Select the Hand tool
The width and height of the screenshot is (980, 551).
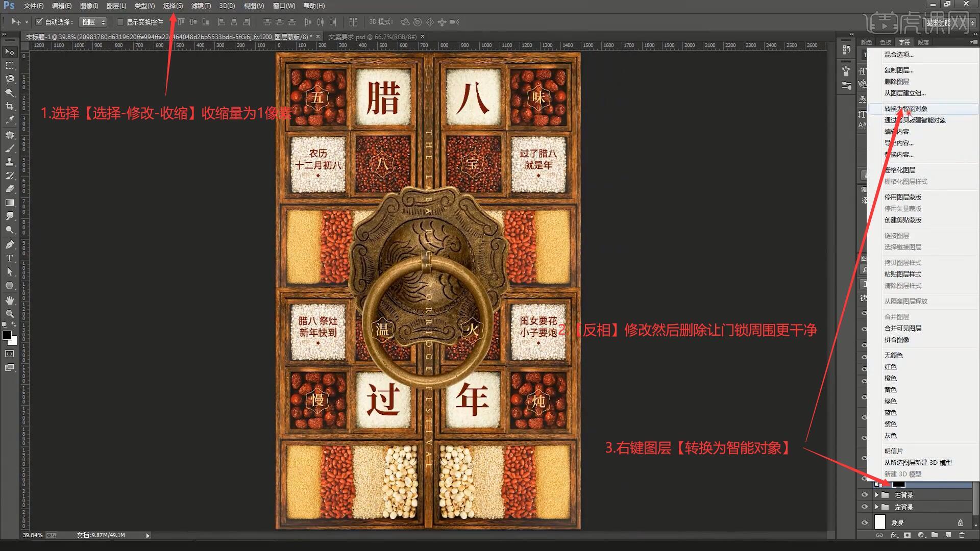point(10,300)
